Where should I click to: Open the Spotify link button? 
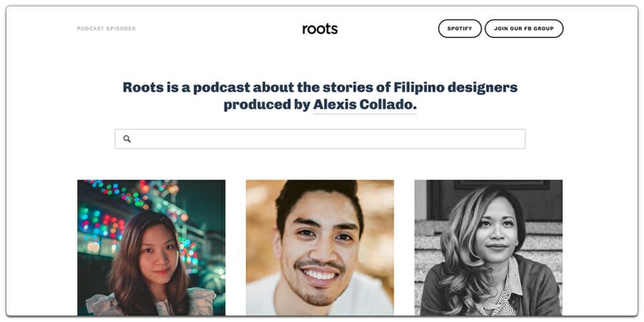pos(460,29)
